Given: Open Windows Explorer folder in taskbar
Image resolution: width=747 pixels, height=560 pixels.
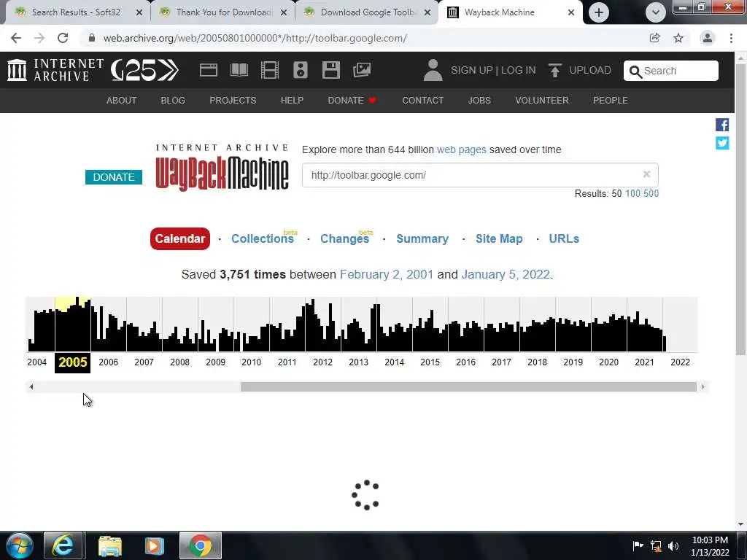Looking at the screenshot, I should [110, 545].
